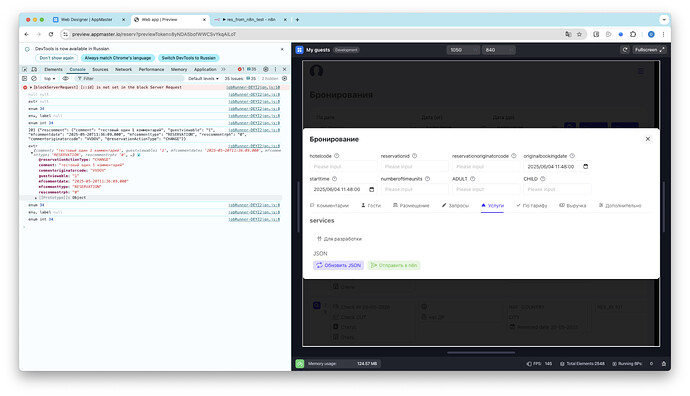
Task: Clear console with the ban icon
Action: 34,78
